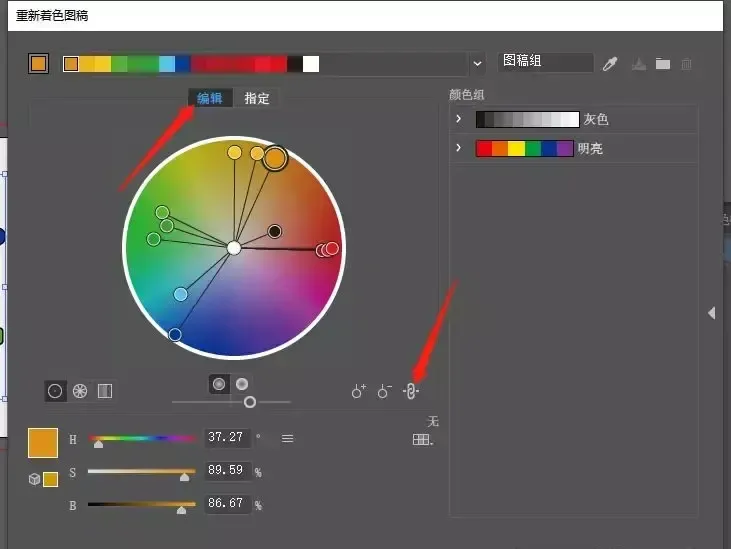The image size is (731, 549).
Task: Click the white swatch in active colors bar
Action: point(311,64)
